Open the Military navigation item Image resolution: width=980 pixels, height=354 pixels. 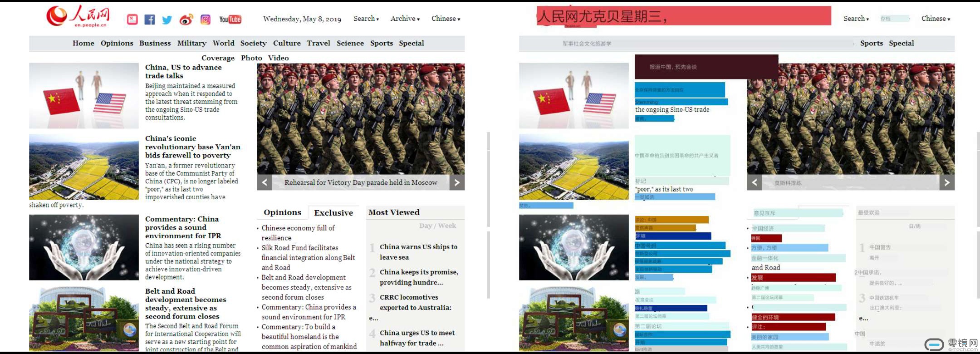click(191, 43)
